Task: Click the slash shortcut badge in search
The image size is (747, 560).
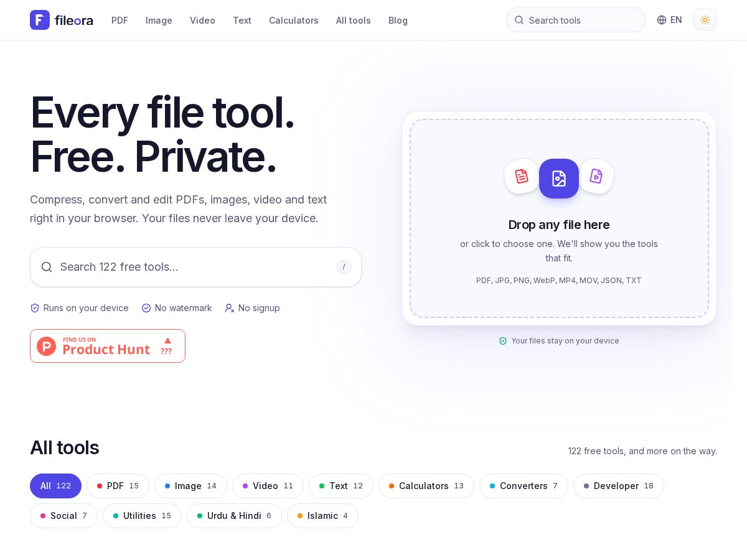Action: point(344,267)
